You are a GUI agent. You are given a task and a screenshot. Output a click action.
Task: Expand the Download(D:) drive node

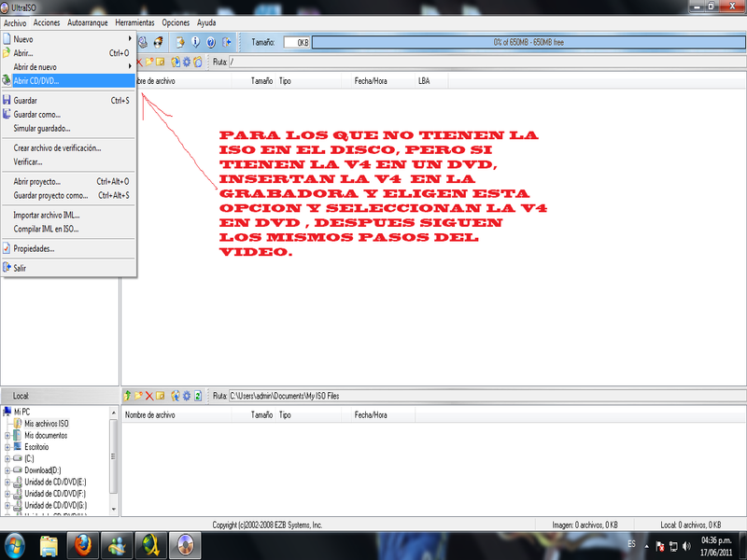[x=7, y=470]
